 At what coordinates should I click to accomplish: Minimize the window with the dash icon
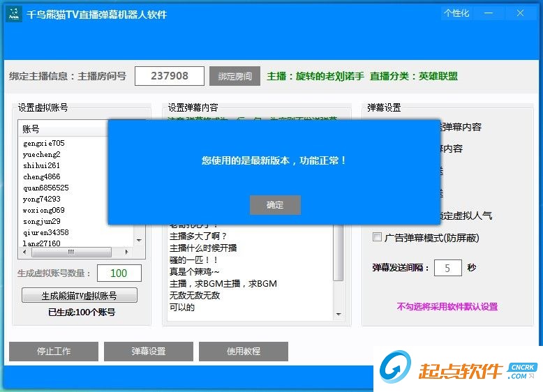[x=489, y=13]
